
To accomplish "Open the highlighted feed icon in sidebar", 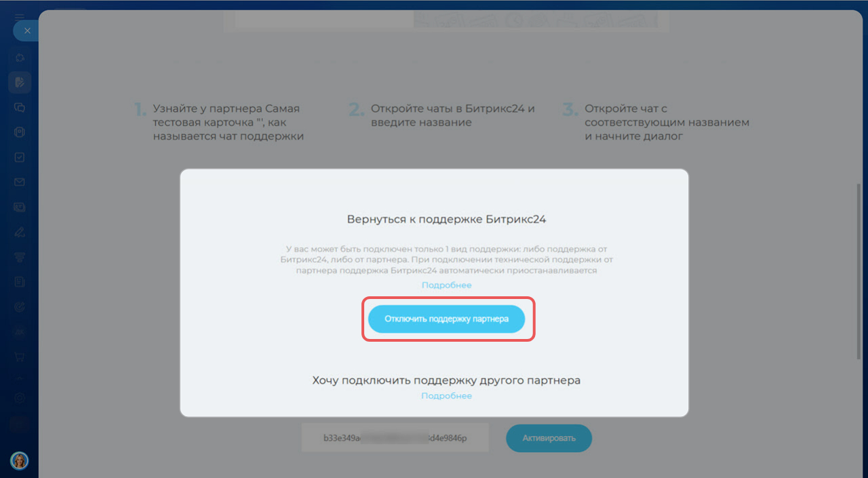I will click(20, 83).
